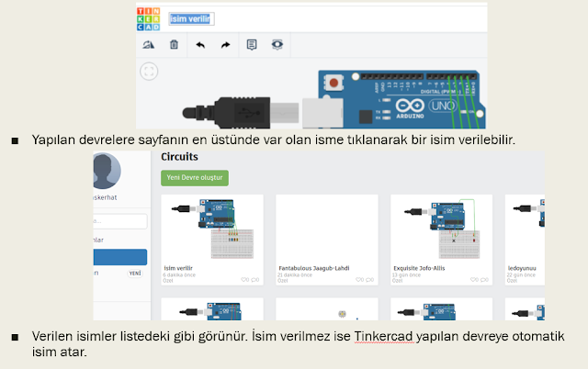Undo with the left arrow icon
Viewport: 588px width, 369px height.
[200, 45]
